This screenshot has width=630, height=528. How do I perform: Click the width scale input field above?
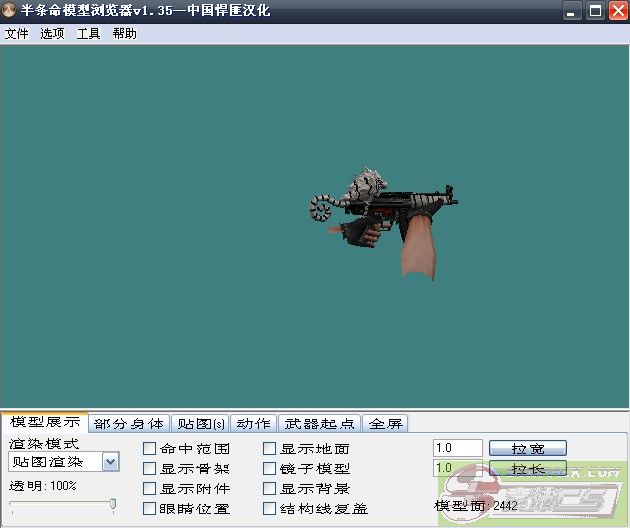pyautogui.click(x=458, y=448)
